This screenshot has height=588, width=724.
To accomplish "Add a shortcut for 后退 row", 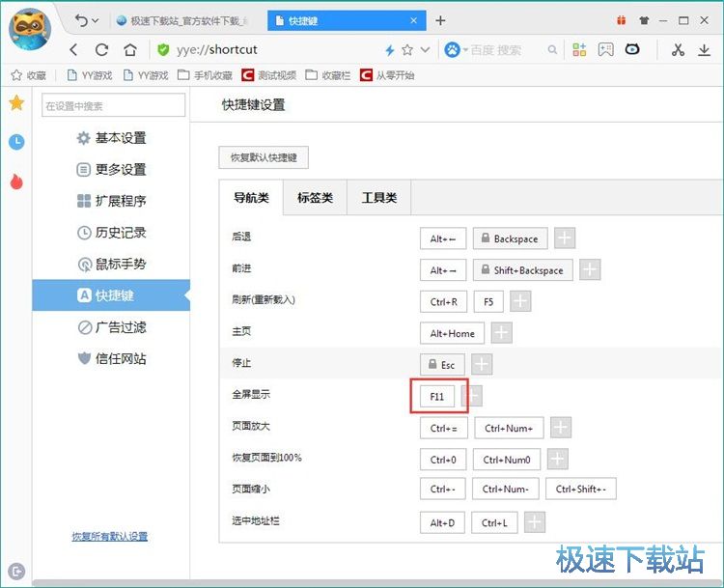I will (x=565, y=238).
